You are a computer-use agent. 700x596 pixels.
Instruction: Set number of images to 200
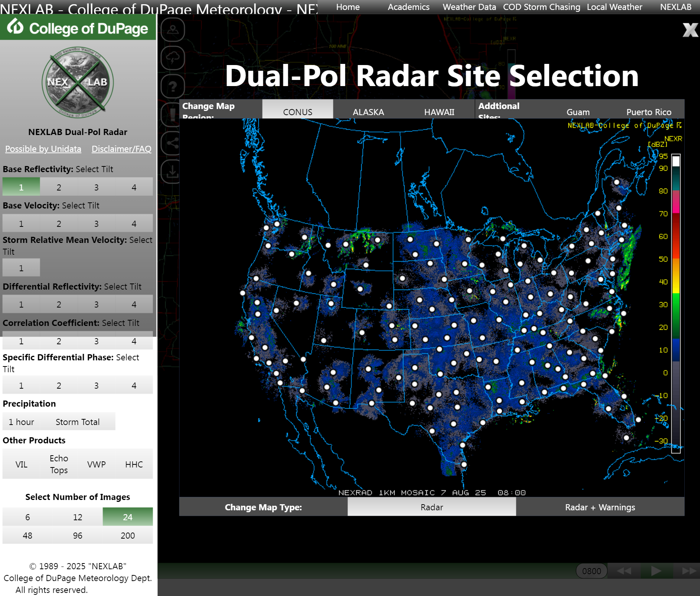pyautogui.click(x=128, y=535)
